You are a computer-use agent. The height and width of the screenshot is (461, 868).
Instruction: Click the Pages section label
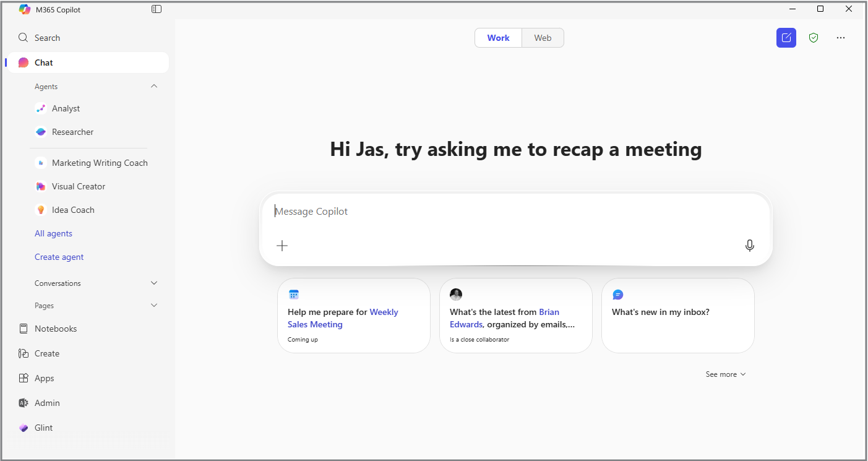pyautogui.click(x=44, y=306)
